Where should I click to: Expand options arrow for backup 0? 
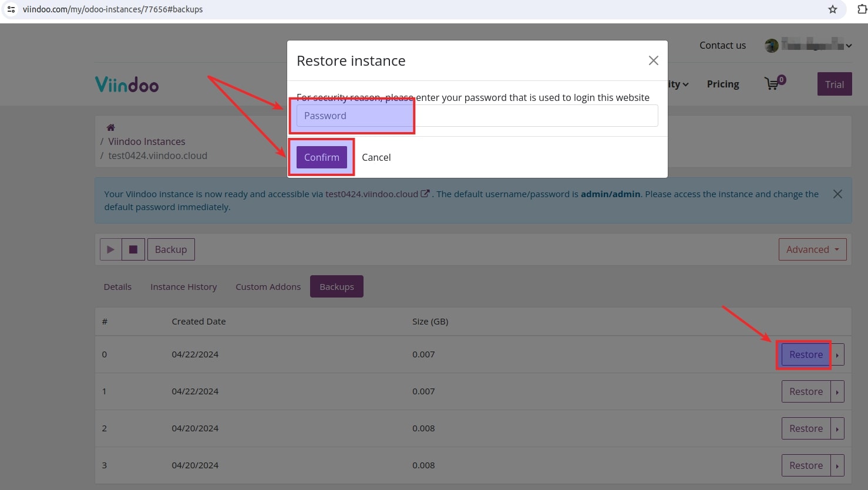click(837, 354)
